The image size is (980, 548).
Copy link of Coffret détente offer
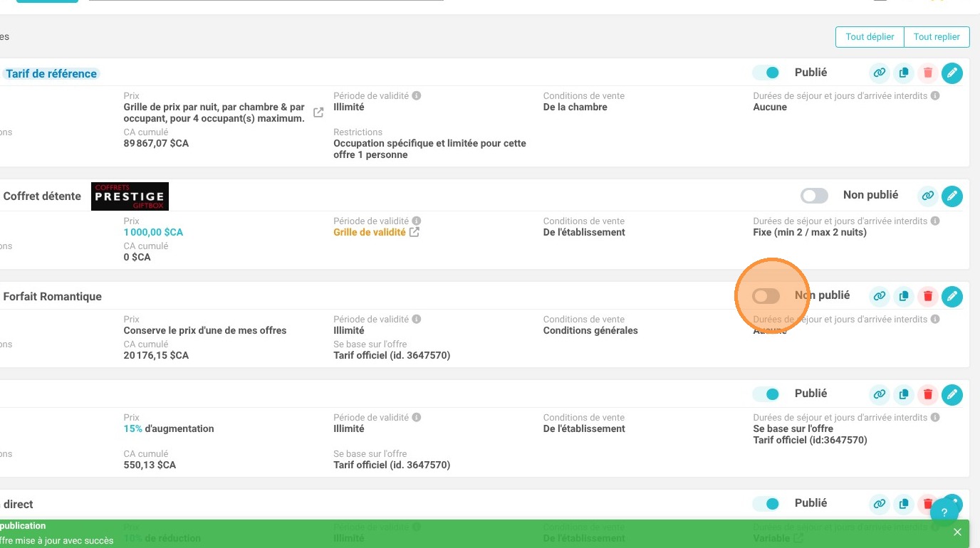[x=927, y=195]
